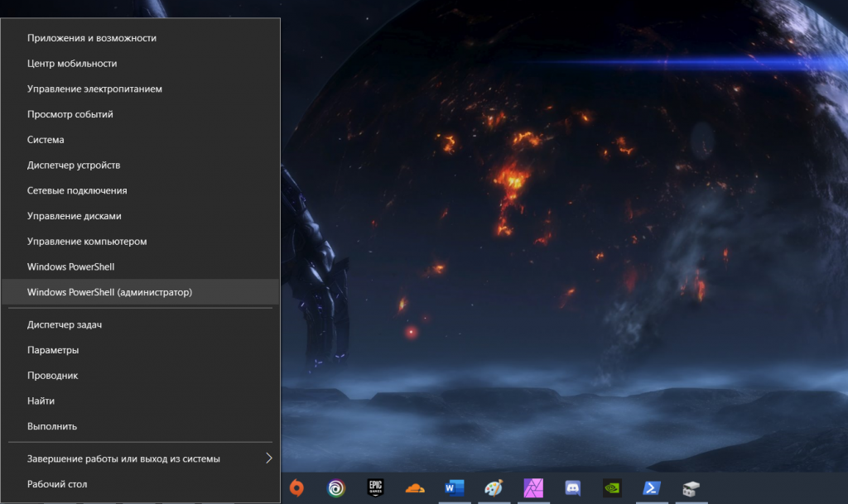Switch to Microsoft Word in taskbar
This screenshot has width=848, height=504.
pyautogui.click(x=454, y=488)
